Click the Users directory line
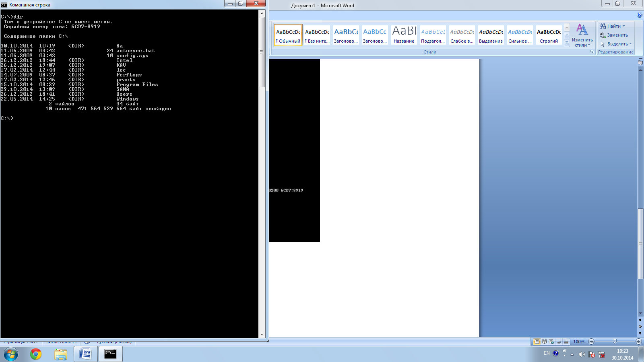Image resolution: width=644 pixels, height=362 pixels. click(66, 94)
